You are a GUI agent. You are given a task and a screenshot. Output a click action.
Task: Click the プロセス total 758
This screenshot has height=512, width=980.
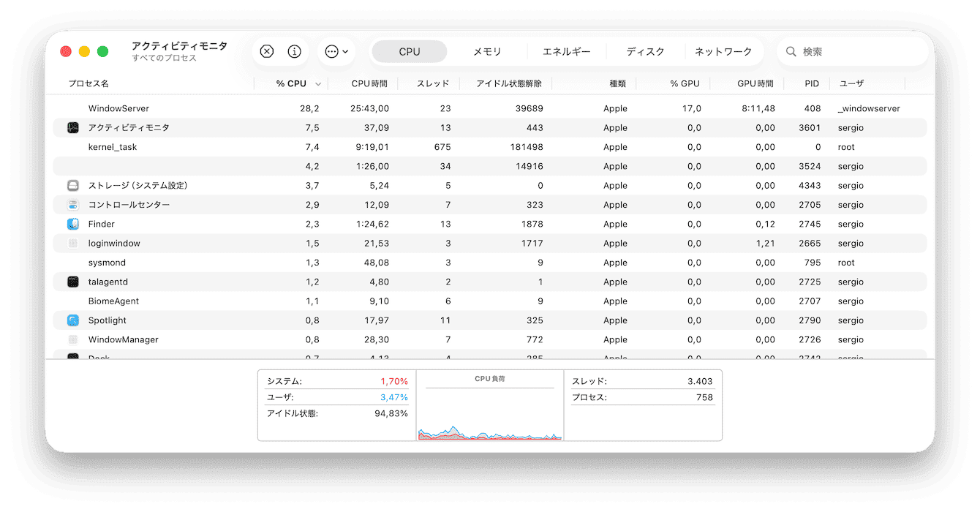tap(705, 397)
